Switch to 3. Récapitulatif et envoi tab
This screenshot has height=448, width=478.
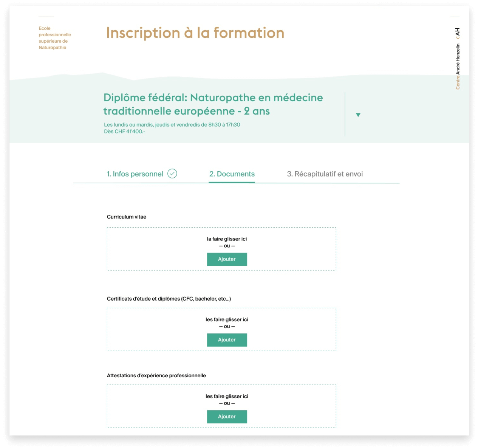[x=325, y=174]
